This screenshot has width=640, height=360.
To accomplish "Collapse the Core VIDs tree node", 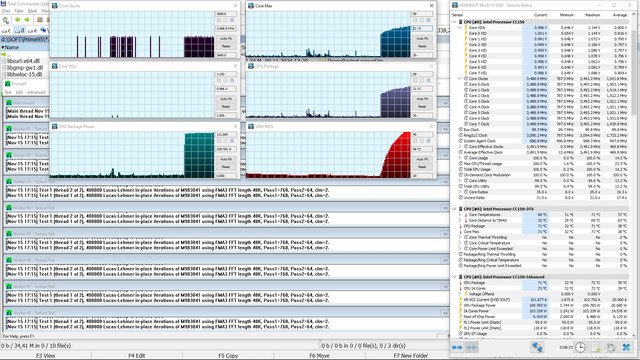I will point(460,27).
